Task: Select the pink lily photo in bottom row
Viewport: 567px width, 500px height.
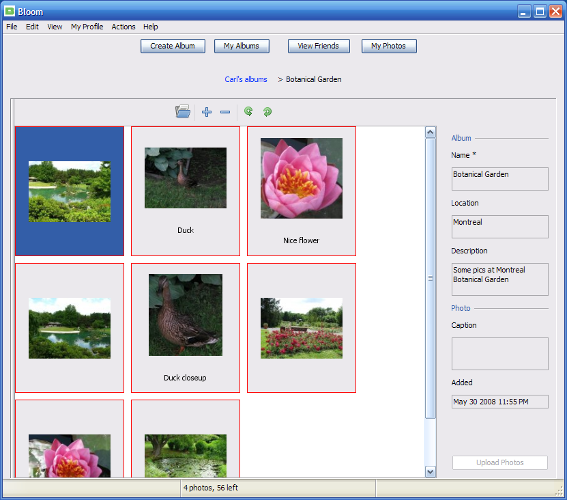Action: [x=69, y=439]
